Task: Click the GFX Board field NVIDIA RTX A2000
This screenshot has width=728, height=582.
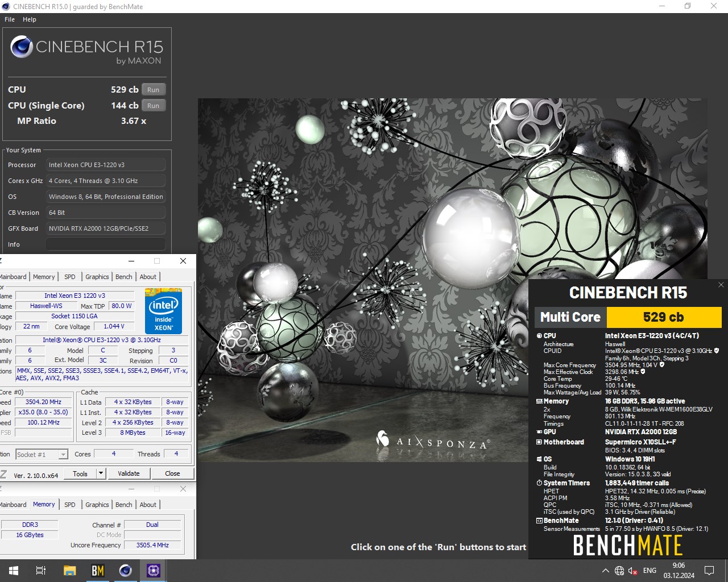Action: click(106, 228)
